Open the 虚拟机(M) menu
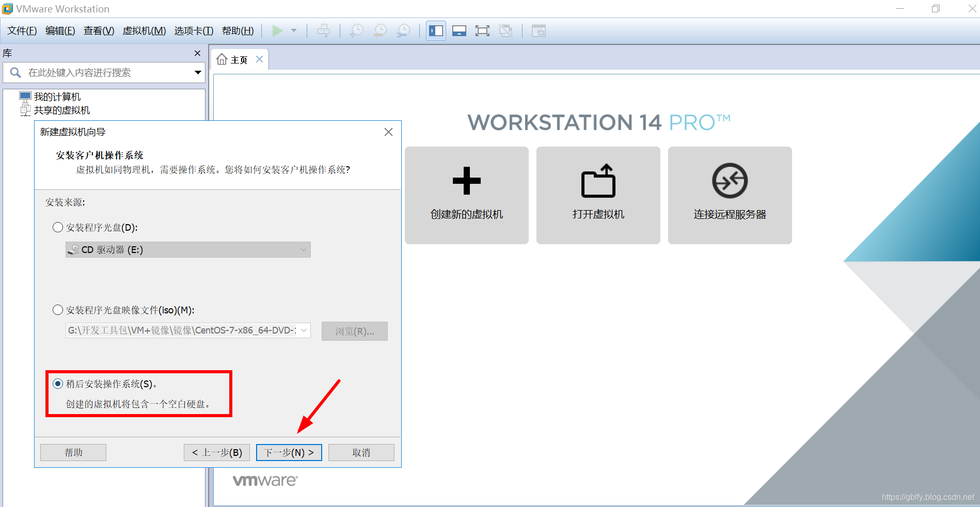The height and width of the screenshot is (507, 980). pyautogui.click(x=144, y=31)
